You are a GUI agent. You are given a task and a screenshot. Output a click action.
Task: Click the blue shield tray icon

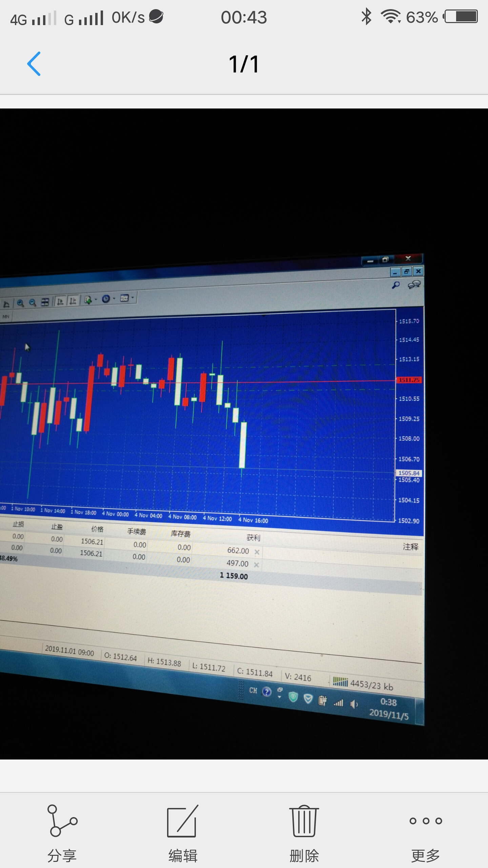click(x=308, y=698)
